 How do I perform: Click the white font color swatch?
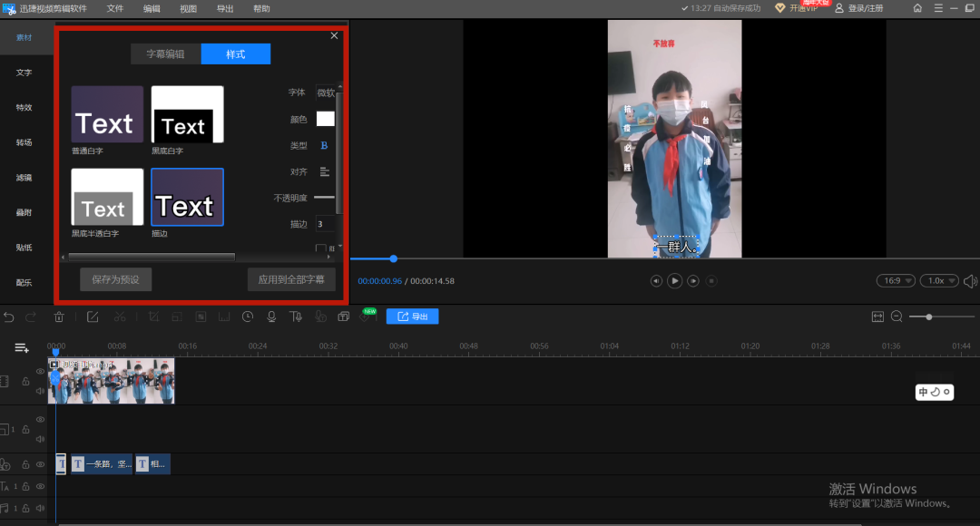click(325, 119)
